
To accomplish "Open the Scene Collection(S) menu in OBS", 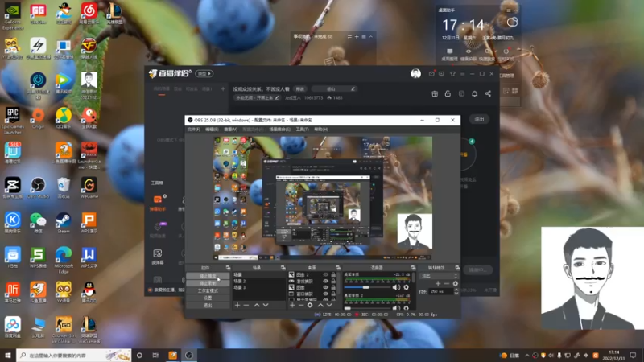I will 279,130.
